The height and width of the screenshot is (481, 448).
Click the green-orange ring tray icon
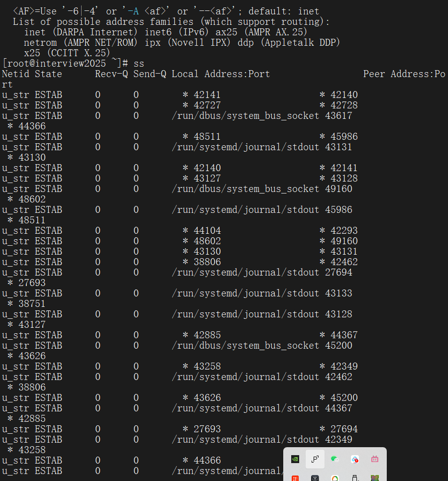point(335,478)
